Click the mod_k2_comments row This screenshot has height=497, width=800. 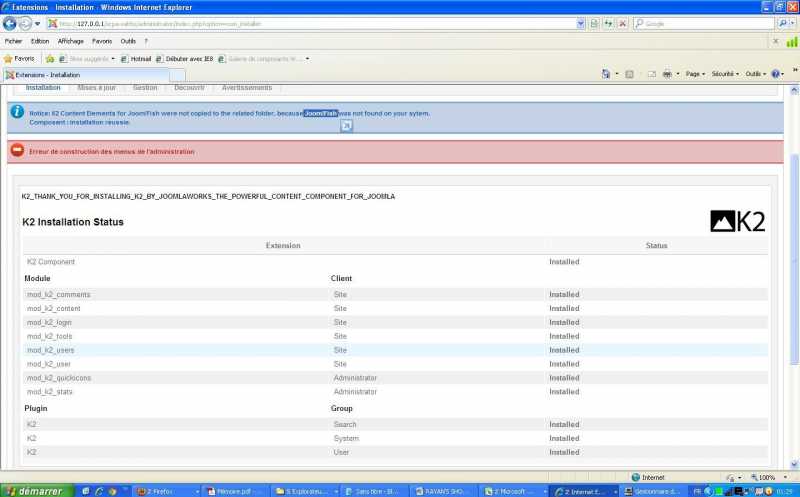tap(395, 294)
